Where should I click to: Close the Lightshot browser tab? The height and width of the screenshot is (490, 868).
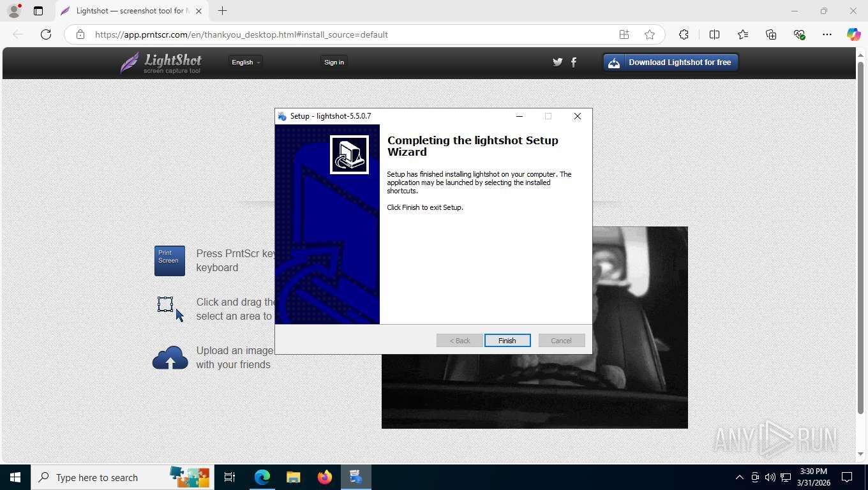(x=198, y=11)
